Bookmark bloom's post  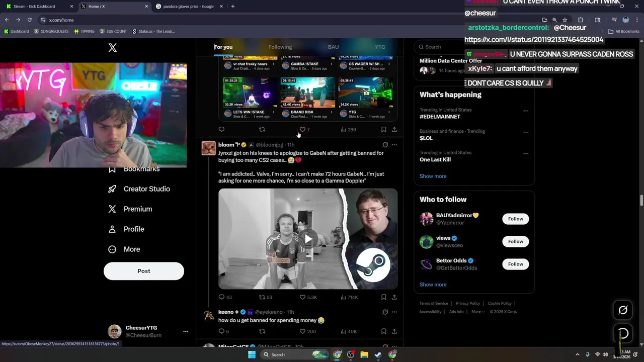(383, 297)
